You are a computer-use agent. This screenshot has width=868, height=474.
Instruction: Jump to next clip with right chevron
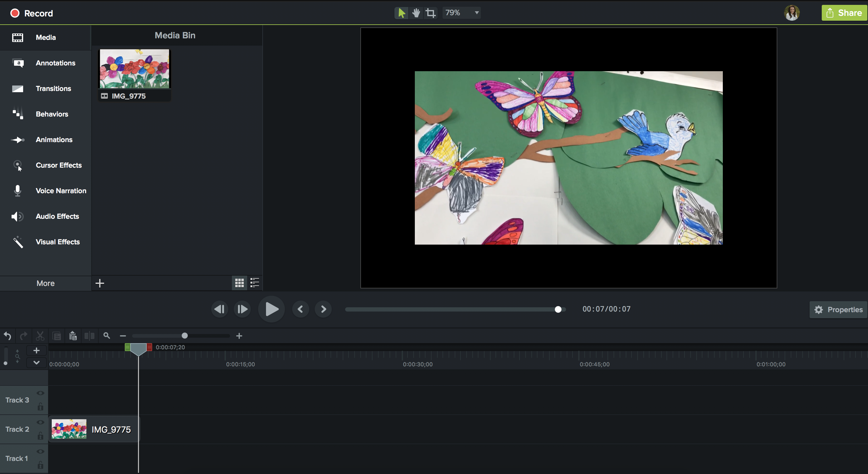point(323,309)
